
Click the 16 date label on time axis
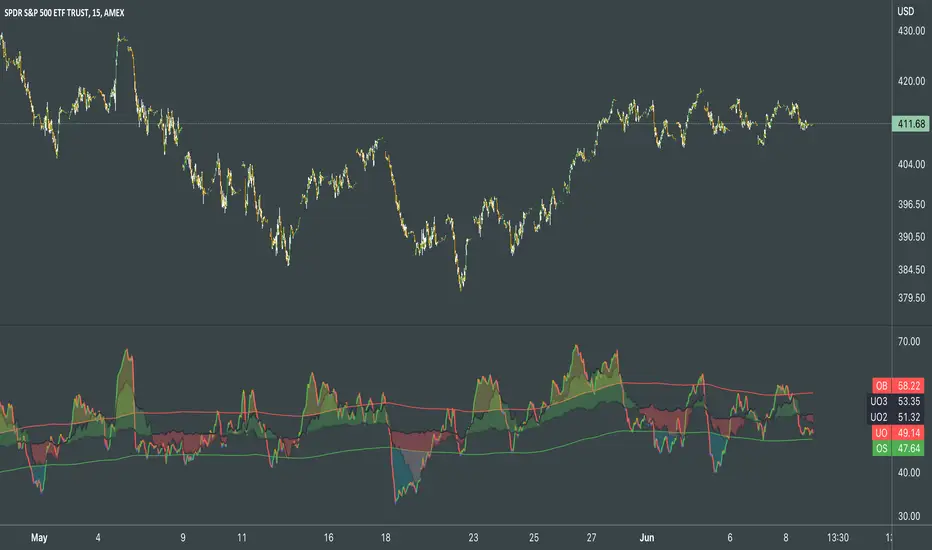pos(328,538)
